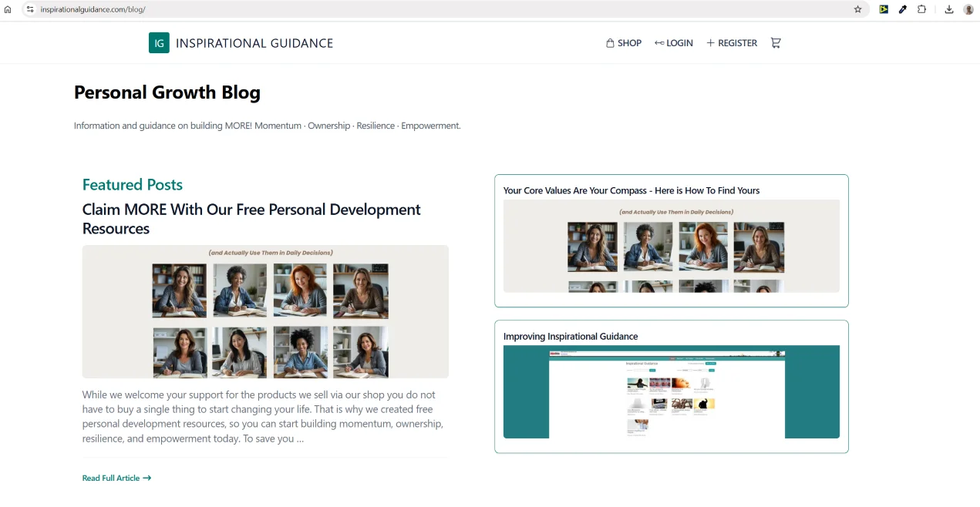Open the browser profile avatar

point(968,9)
